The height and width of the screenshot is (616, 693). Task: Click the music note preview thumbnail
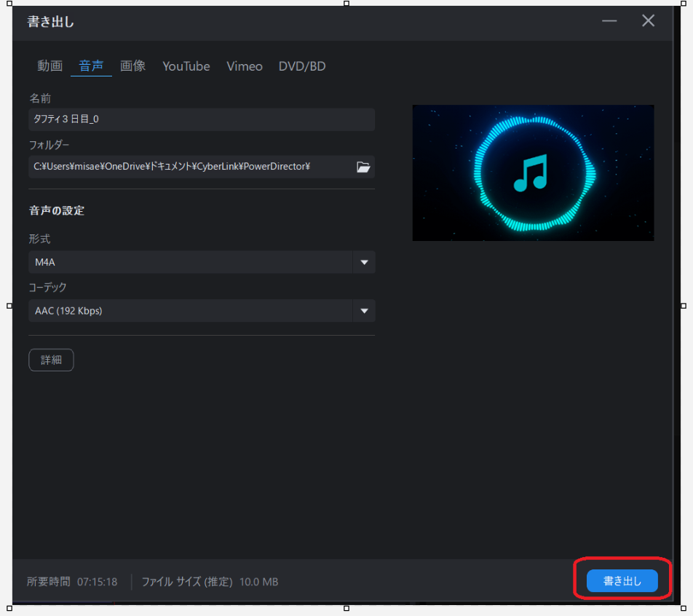coord(533,173)
